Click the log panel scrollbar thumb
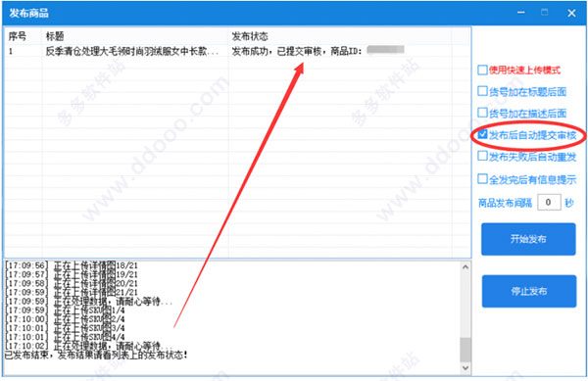The height and width of the screenshot is (381, 588). (x=465, y=350)
